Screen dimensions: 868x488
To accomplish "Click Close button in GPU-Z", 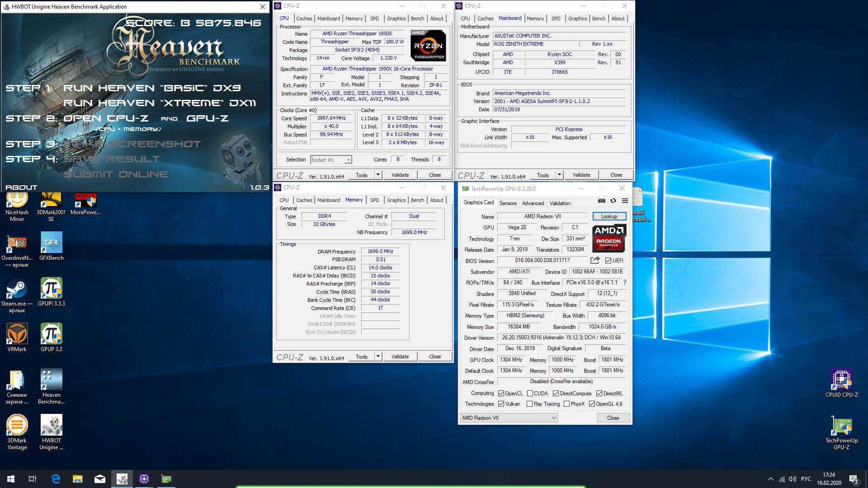I will [x=613, y=418].
